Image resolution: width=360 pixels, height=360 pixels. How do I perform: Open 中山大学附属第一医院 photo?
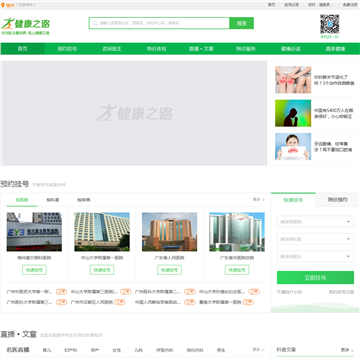102,232
